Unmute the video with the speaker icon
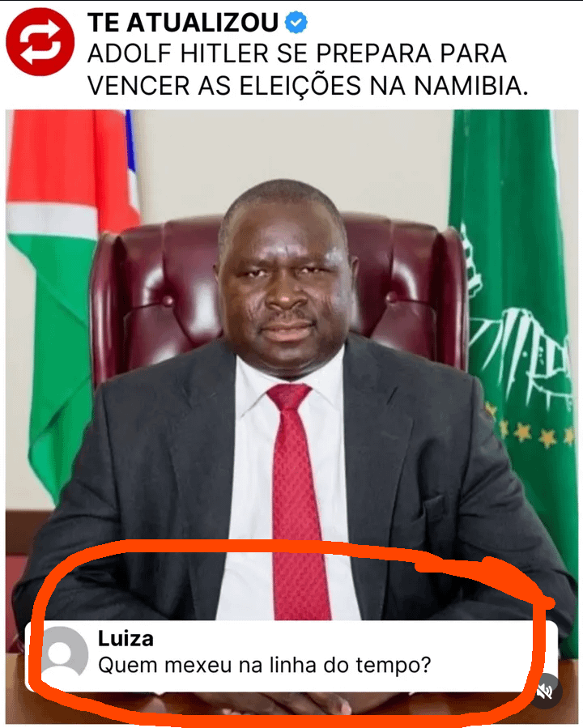Image resolution: width=583 pixels, height=728 pixels. point(547,692)
